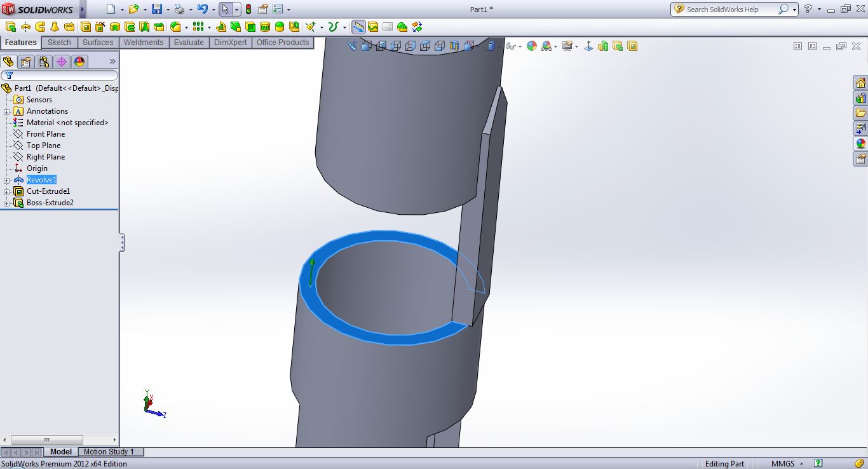
Task: Open the ConfigurationManager tab icon
Action: tap(43, 62)
